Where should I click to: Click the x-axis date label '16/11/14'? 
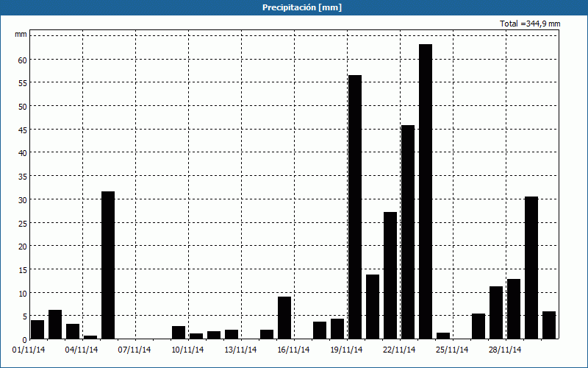(x=293, y=350)
